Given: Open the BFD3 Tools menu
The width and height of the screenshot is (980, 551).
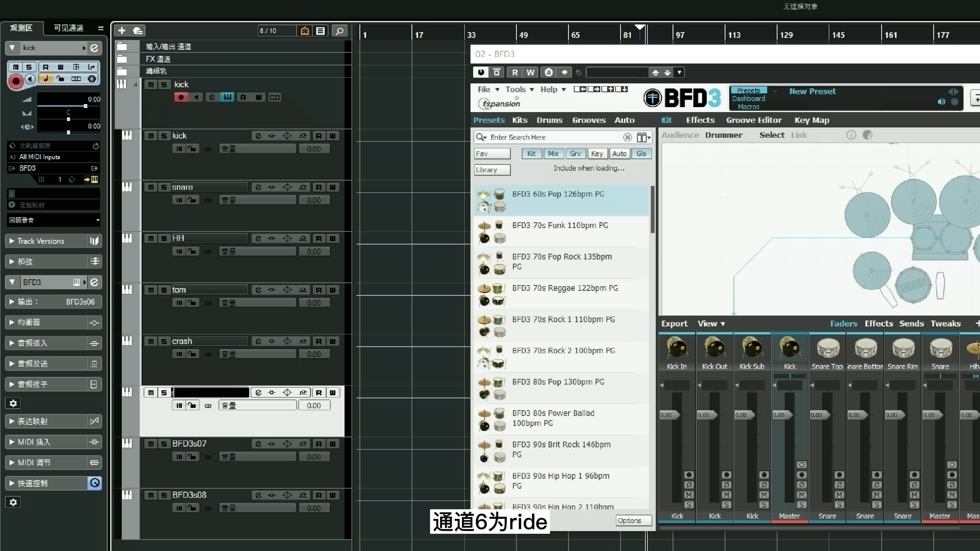Looking at the screenshot, I should [519, 89].
